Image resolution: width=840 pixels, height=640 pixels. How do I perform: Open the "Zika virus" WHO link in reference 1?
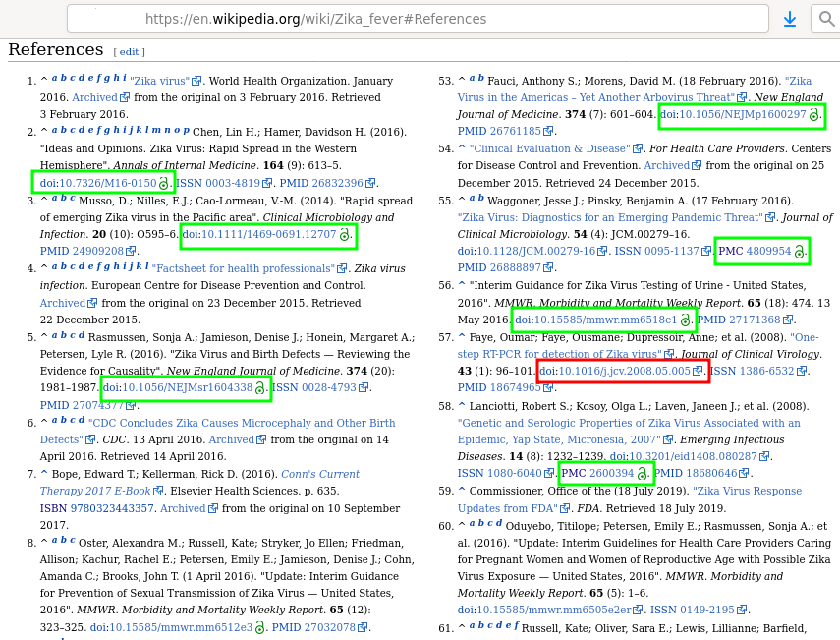(x=159, y=81)
